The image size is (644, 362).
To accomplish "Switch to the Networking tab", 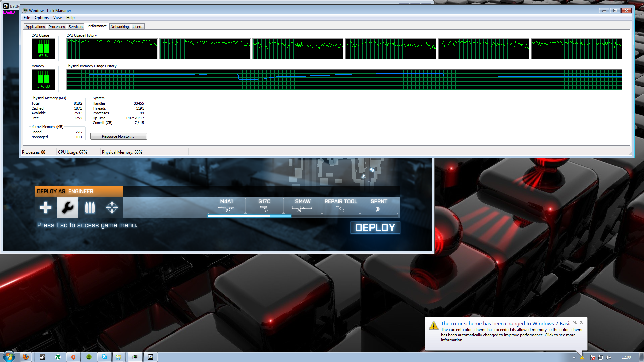I will click(120, 27).
